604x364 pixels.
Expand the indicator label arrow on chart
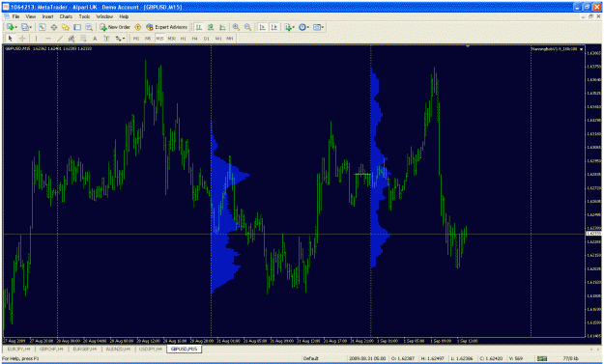pos(581,49)
